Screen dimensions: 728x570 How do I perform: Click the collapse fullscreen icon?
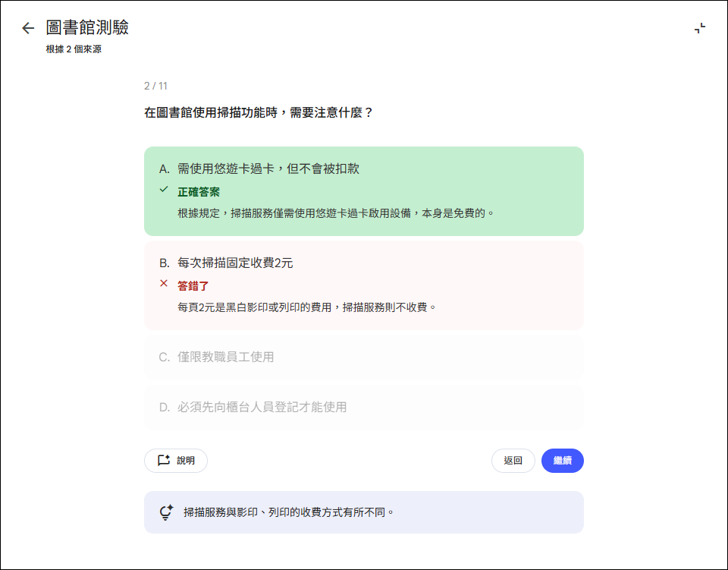(699, 28)
